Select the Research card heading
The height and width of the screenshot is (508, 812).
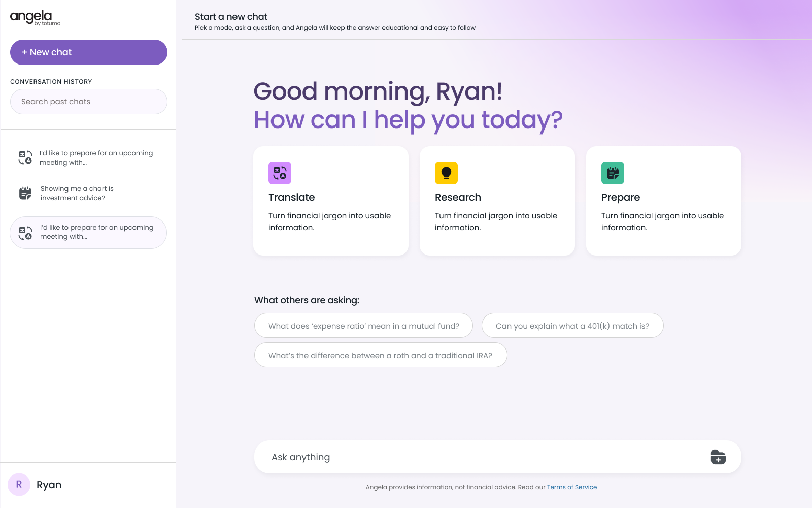pyautogui.click(x=458, y=197)
